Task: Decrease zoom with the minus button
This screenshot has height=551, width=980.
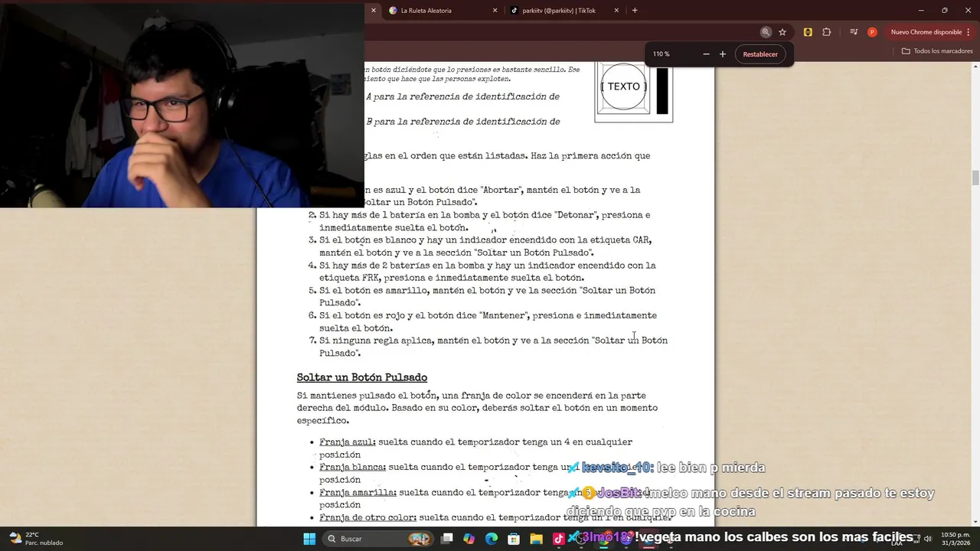Action: (706, 54)
